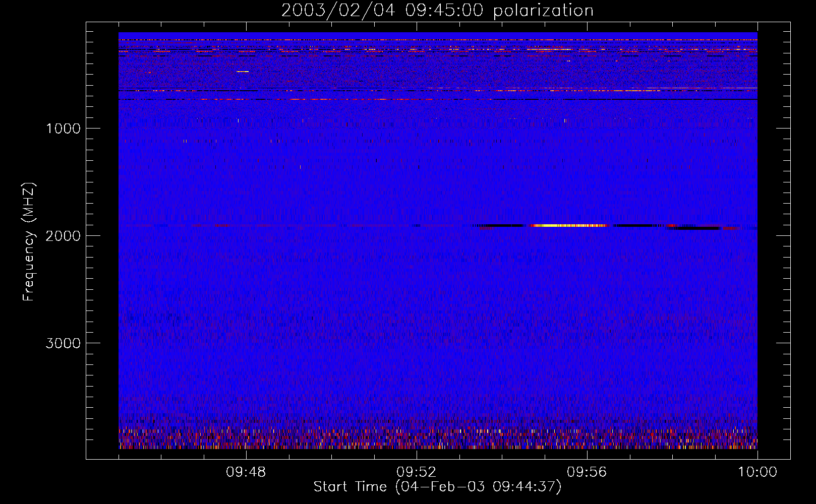Click the 10:00 time tick label
The height and width of the screenshot is (504, 816).
757,472
